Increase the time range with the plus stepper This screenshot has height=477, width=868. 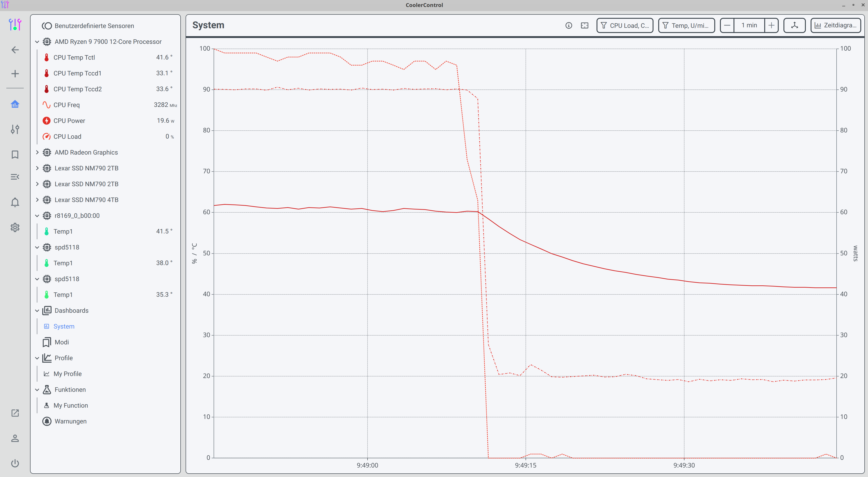(772, 25)
